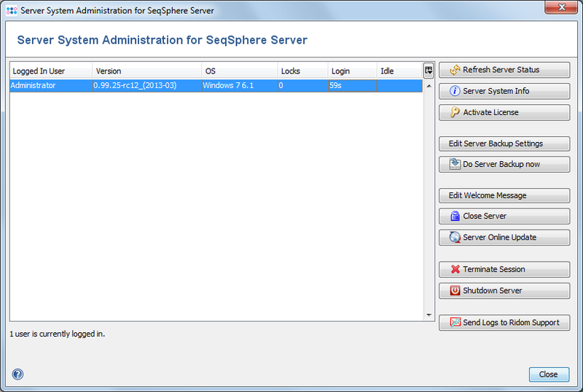The width and height of the screenshot is (583, 392).
Task: Open help via question mark icon
Action: [17, 375]
